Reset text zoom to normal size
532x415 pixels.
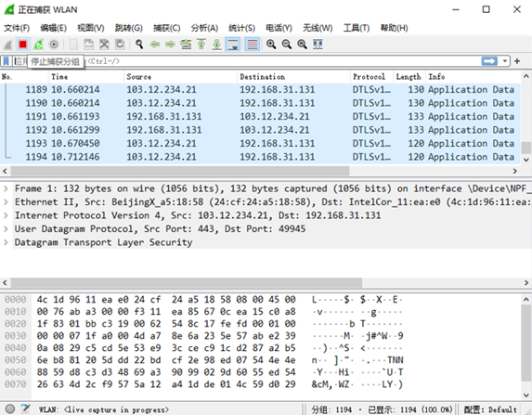(x=303, y=45)
